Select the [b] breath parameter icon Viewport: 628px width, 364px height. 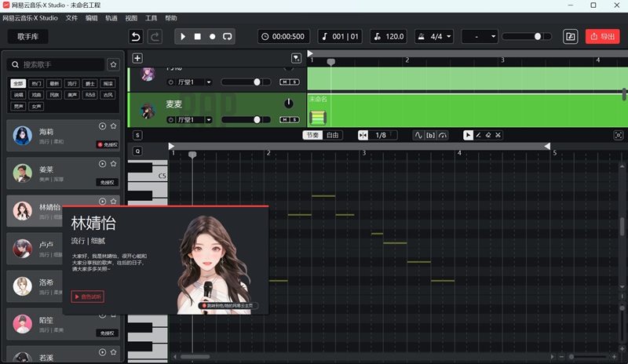[430, 135]
